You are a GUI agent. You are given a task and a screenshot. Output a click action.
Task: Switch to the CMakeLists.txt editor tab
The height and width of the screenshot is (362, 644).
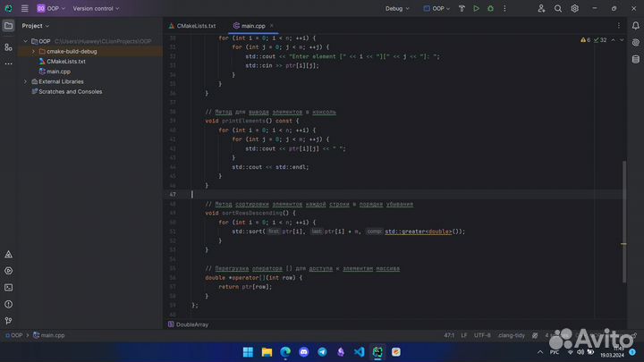point(192,25)
